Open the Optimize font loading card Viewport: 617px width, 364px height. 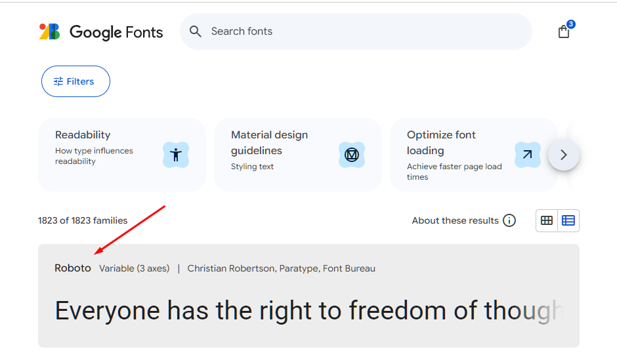[474, 155]
